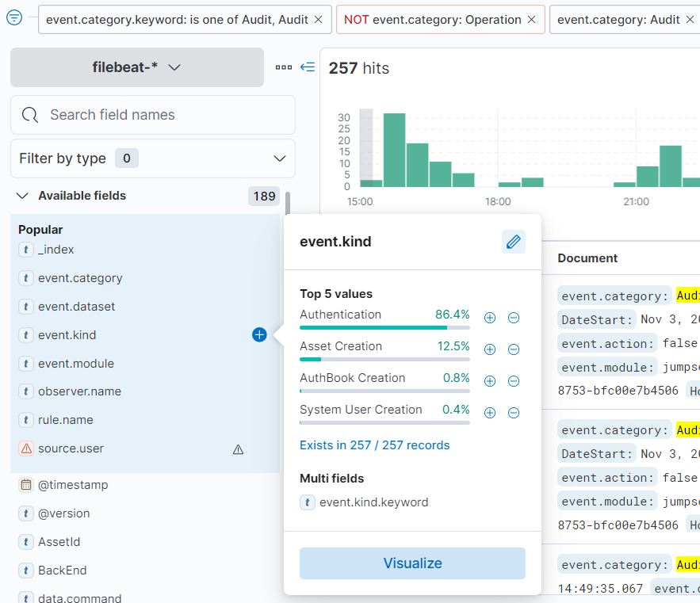Focus the Search field names input
This screenshot has height=603, width=700.
[153, 115]
